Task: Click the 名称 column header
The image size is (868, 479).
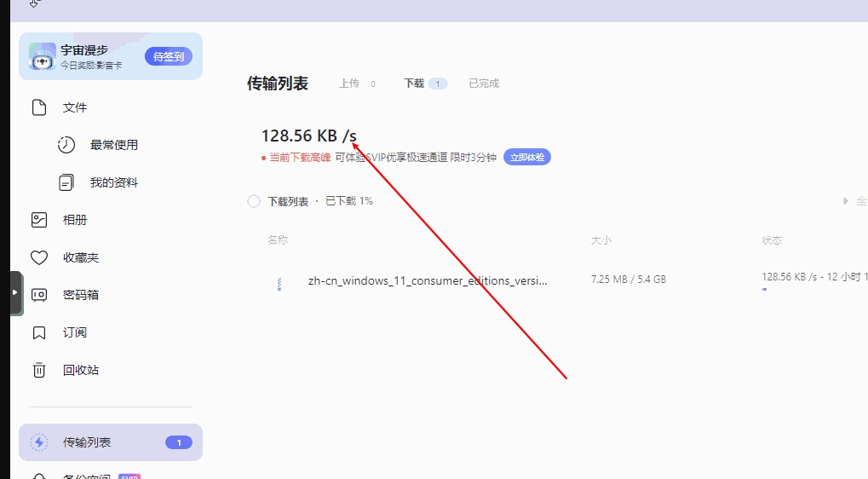Action: pos(278,240)
